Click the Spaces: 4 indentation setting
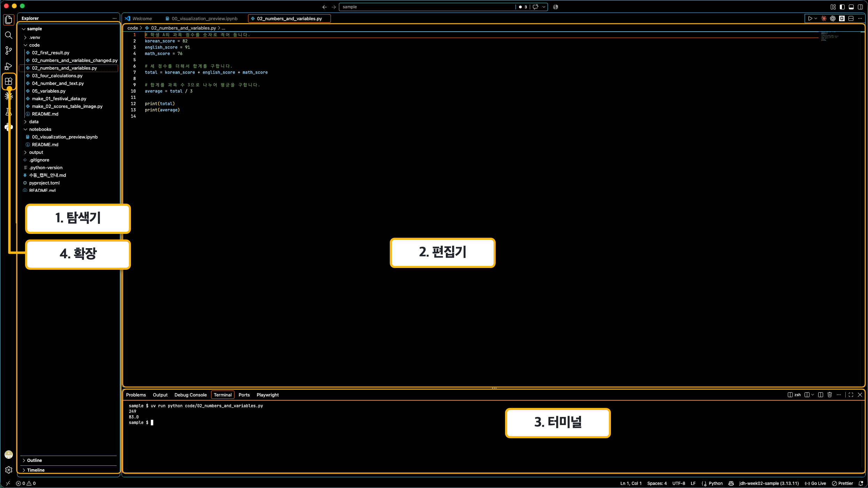Screen dimensions: 868x488 pos(657,483)
